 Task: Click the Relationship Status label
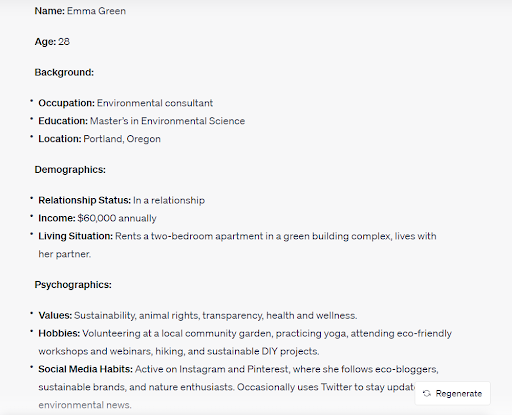(x=85, y=200)
